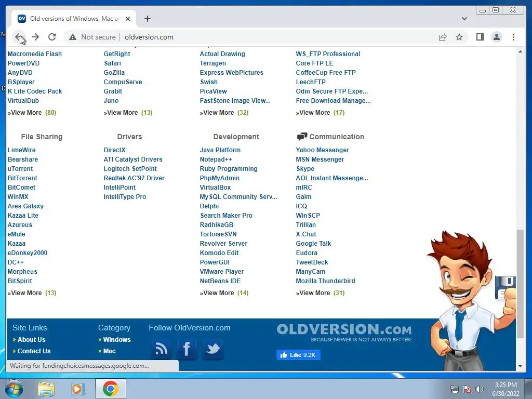Open the media player taskbar icon
This screenshot has width=532, height=399.
coord(77,389)
